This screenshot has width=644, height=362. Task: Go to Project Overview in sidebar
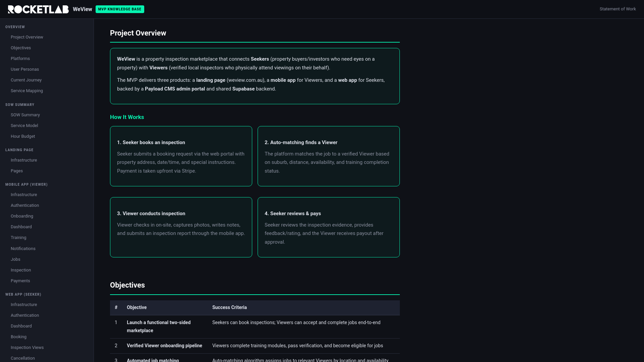[27, 37]
